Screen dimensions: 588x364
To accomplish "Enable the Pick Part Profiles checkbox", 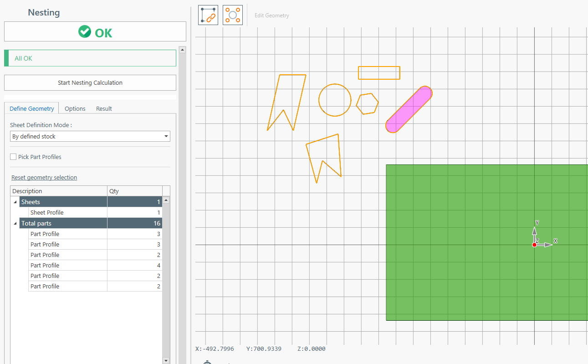I will [14, 157].
